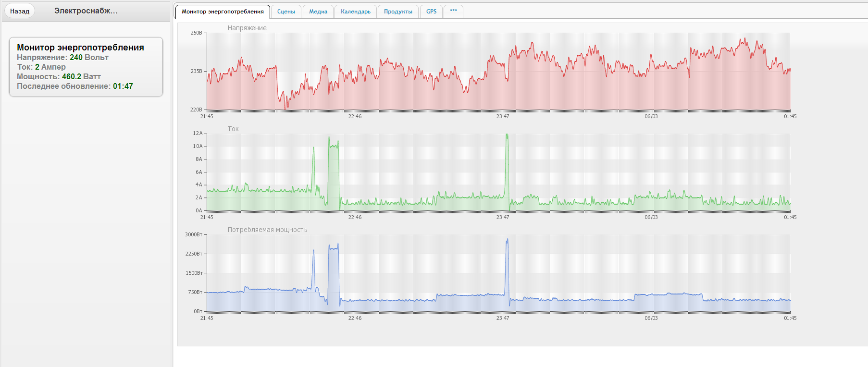
Task: Click the Мощность: 460.2 Ватт reading
Action: coord(59,76)
